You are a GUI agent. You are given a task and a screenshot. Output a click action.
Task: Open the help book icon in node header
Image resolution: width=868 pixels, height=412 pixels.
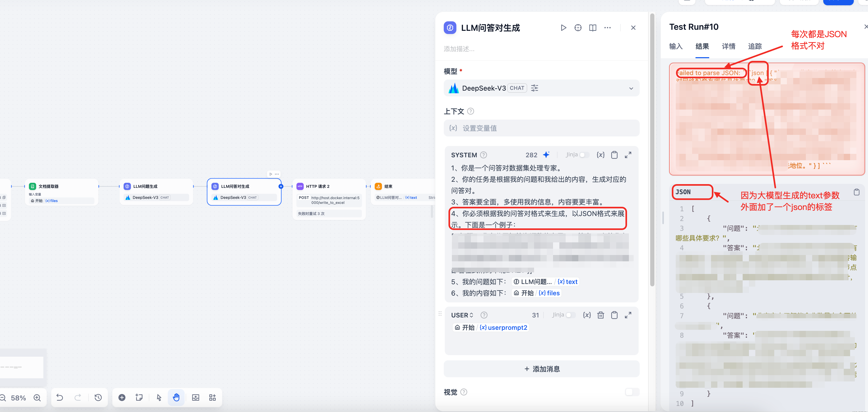pyautogui.click(x=592, y=28)
